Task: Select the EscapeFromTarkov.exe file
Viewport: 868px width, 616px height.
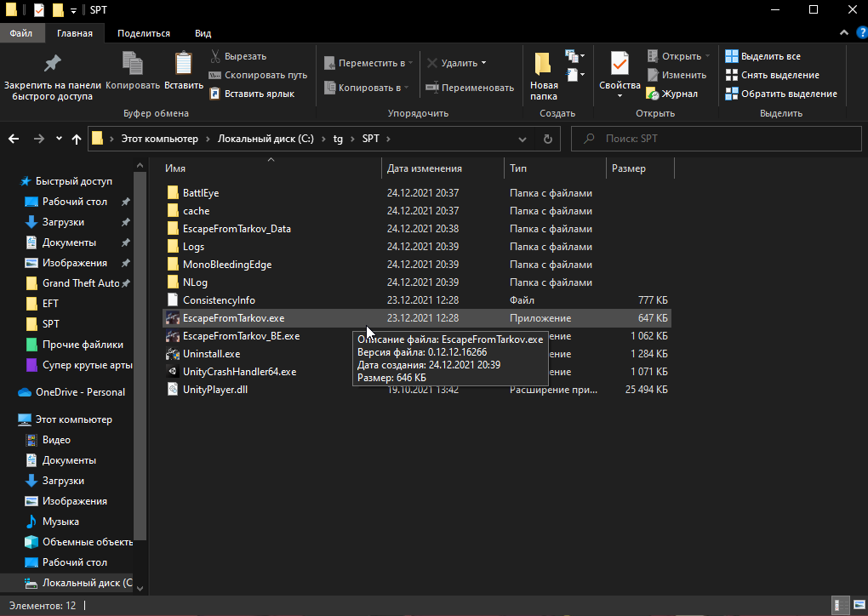Action: pos(417,318)
